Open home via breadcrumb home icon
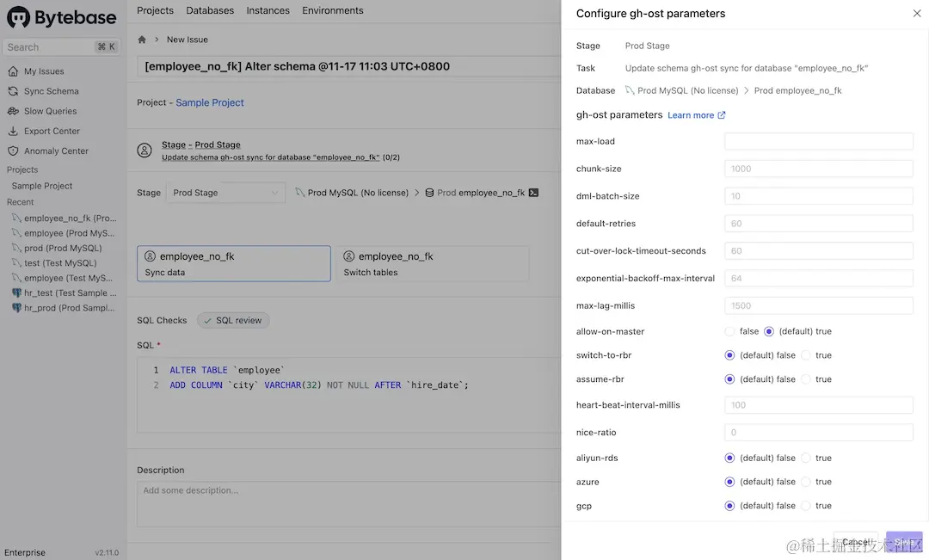 pyautogui.click(x=142, y=40)
